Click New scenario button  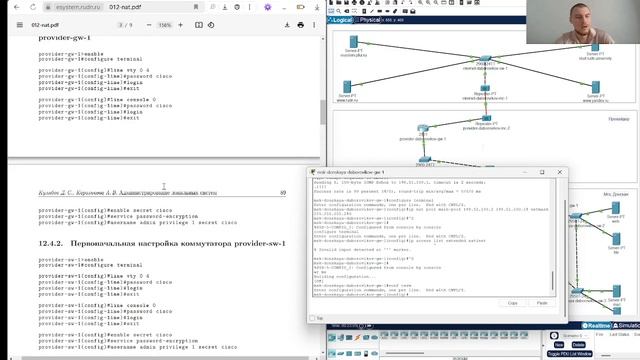[558, 345]
